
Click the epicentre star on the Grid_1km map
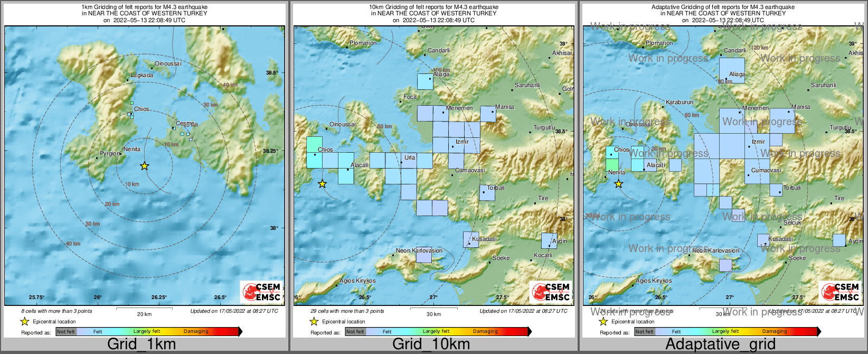coord(144,166)
